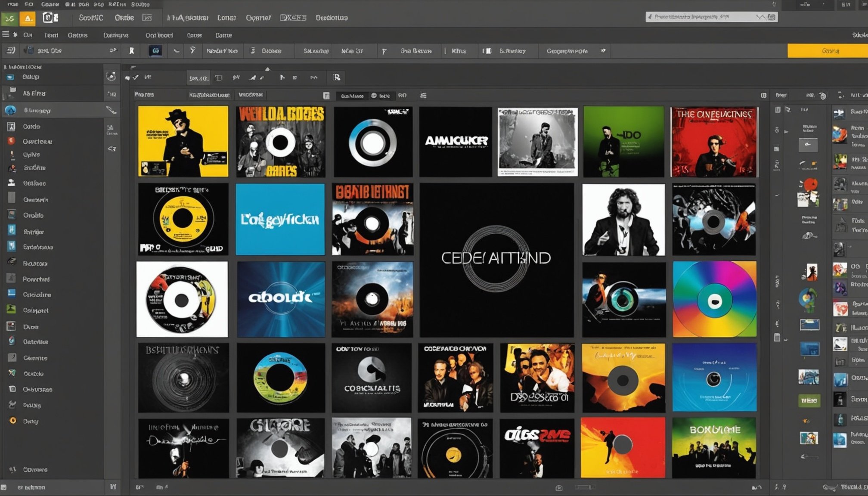The width and height of the screenshot is (868, 496).
Task: Click the orange circle icon beside Duny
Action: pyautogui.click(x=13, y=421)
